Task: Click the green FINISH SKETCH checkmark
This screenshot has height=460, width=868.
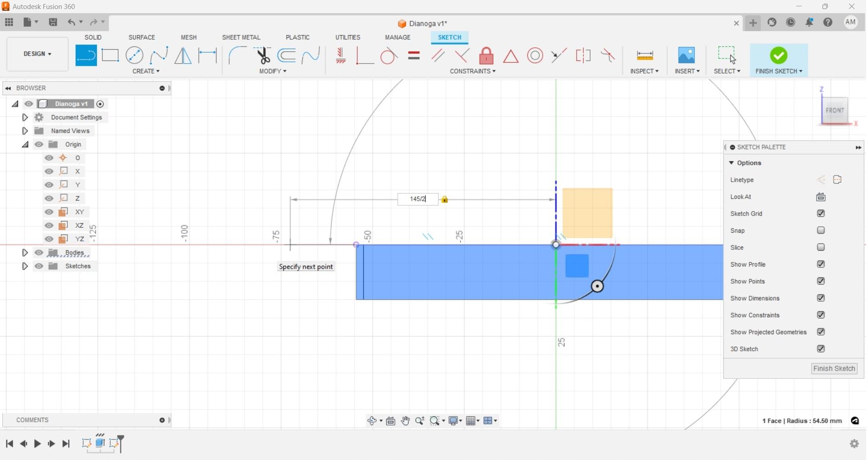Action: coord(779,55)
